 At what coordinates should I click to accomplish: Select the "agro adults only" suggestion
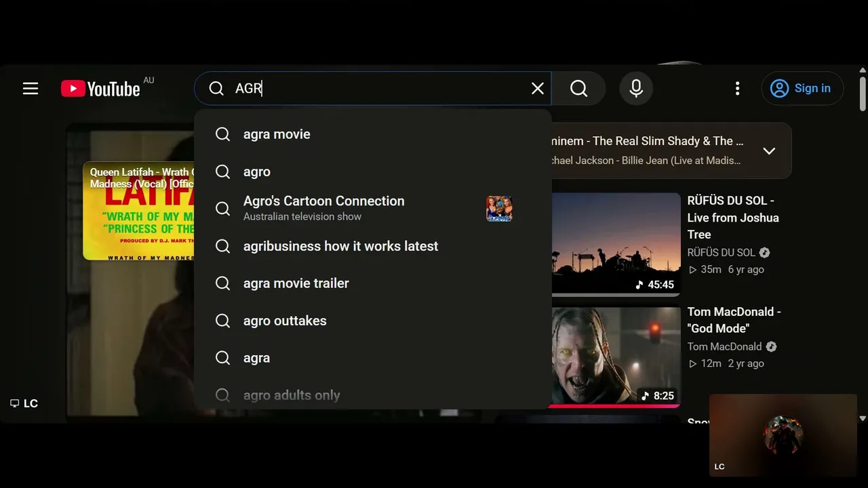tap(373, 395)
